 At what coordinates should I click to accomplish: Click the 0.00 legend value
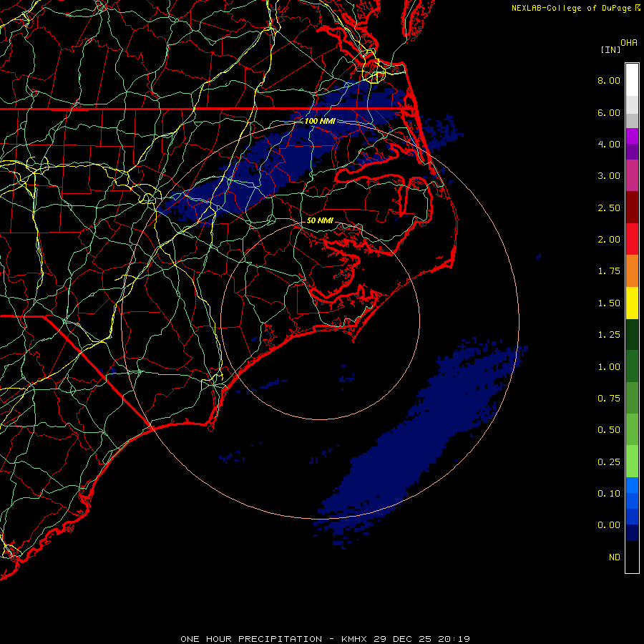(x=609, y=525)
